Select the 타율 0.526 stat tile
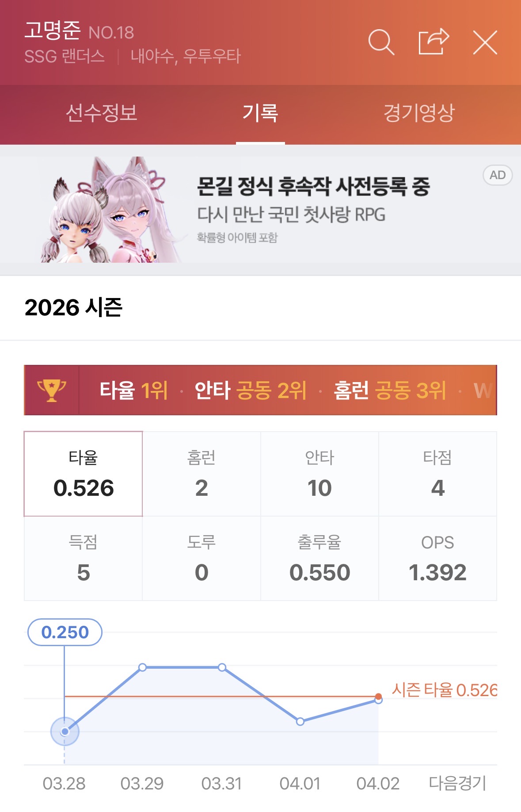 84,474
